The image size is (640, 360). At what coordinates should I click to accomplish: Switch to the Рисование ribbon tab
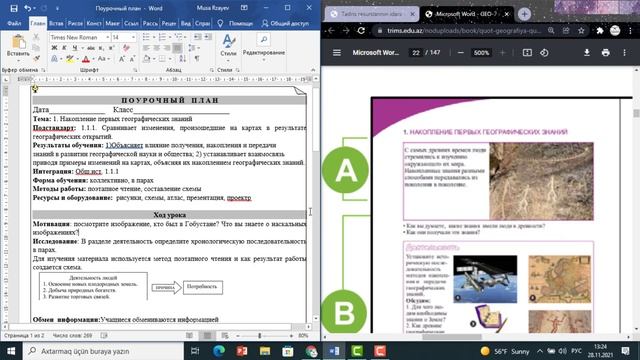point(75,24)
